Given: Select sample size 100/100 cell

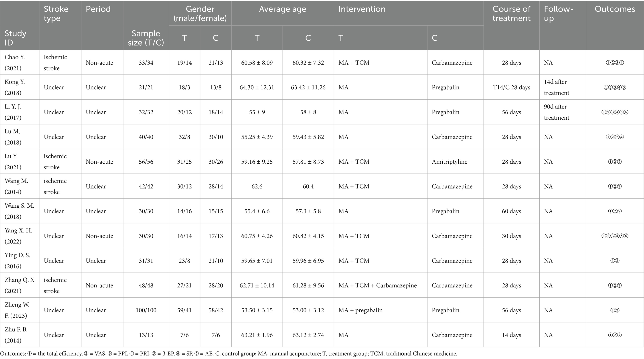Looking at the screenshot, I should 146,310.
